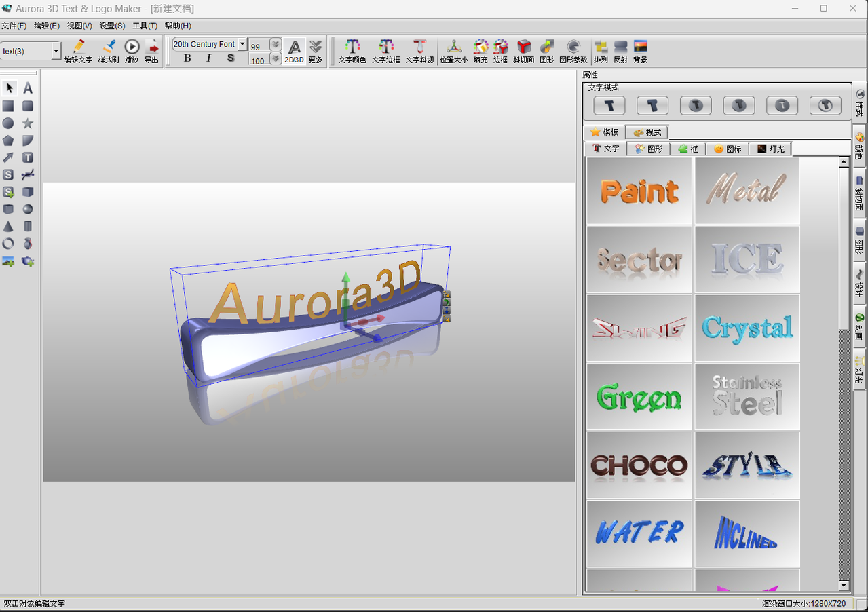Open the text(3) object dropdown
This screenshot has width=868, height=612.
(56, 51)
